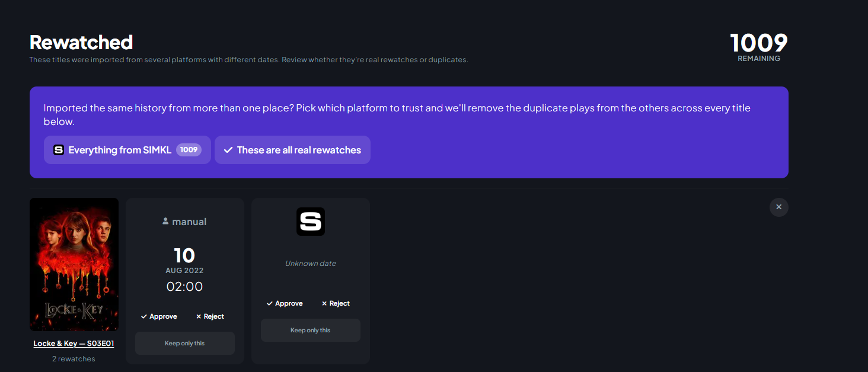The height and width of the screenshot is (372, 868).
Task: Keep only the SIMKL play entry
Action: click(311, 331)
